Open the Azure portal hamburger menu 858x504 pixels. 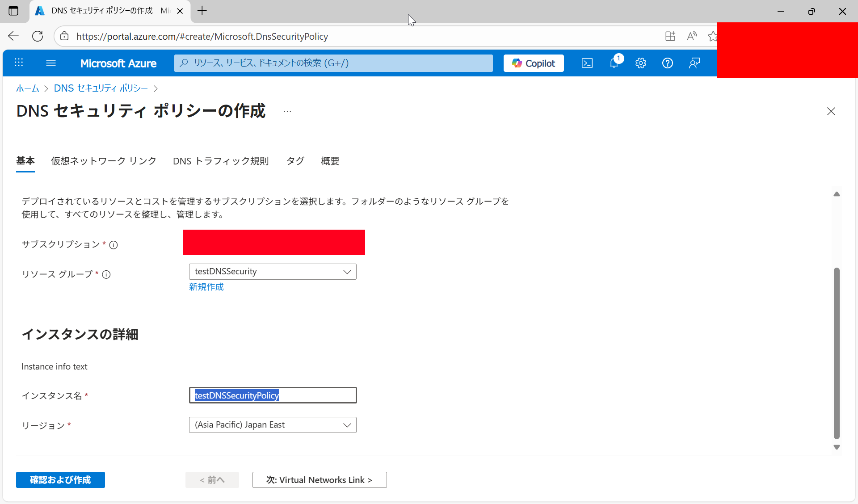(x=51, y=63)
